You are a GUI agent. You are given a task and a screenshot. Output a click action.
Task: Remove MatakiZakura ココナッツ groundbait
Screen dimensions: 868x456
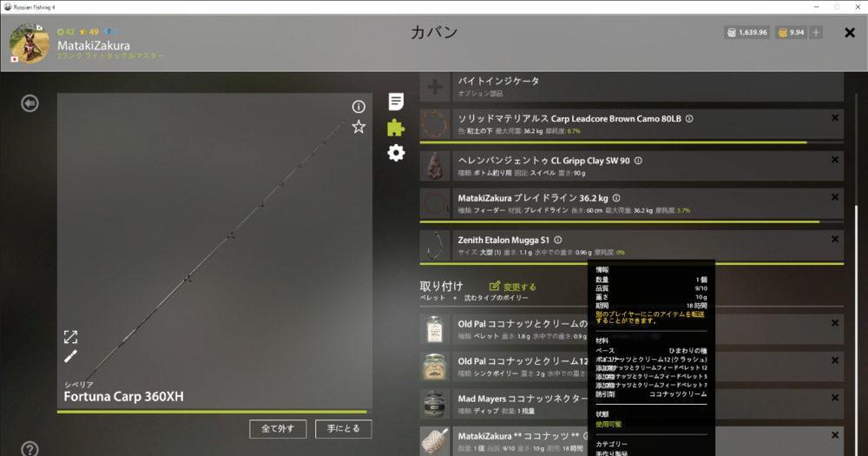coord(835,435)
